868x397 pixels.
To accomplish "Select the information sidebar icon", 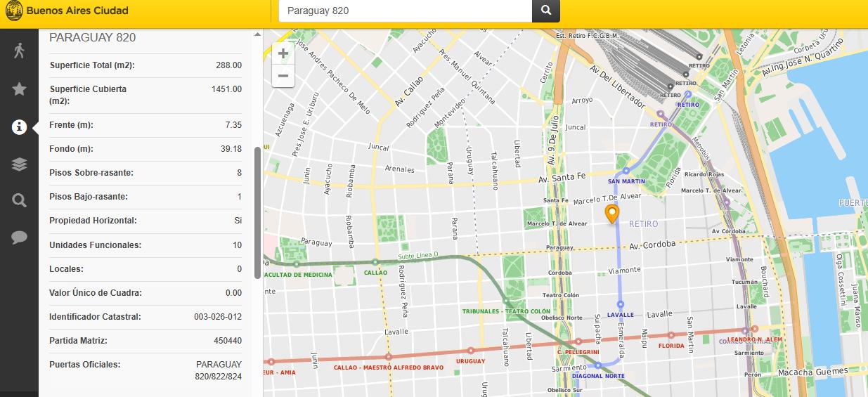I will (19, 126).
